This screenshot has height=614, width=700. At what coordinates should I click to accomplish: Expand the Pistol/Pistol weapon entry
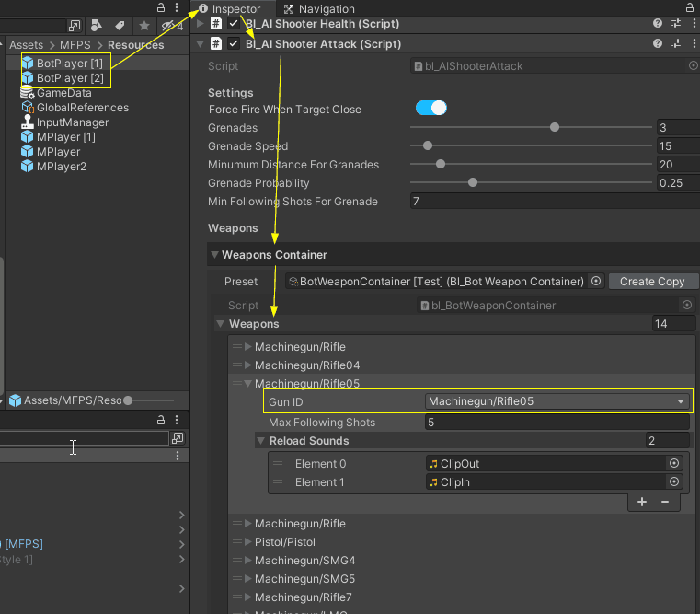pyautogui.click(x=247, y=542)
